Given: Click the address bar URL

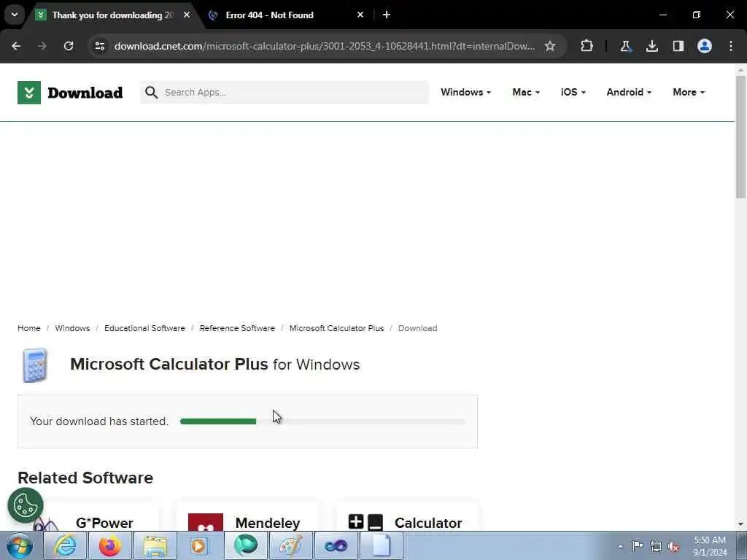Looking at the screenshot, I should coord(324,46).
